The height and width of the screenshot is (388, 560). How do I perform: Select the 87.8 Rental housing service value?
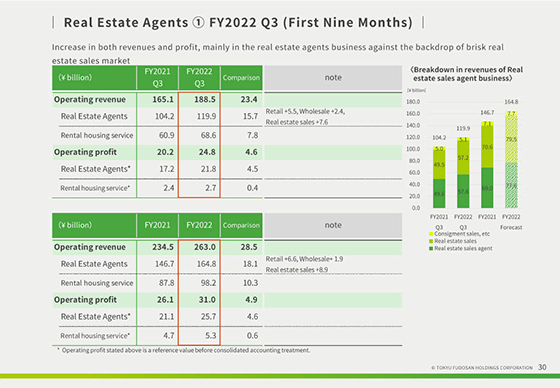point(166,283)
